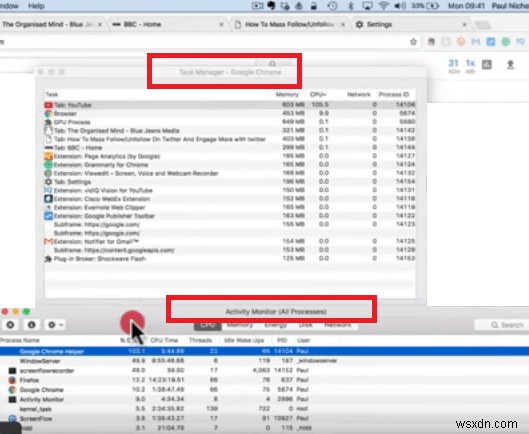Select Extension: Evernote Web Clipper row
Viewport: 529px width, 434px height.
click(230, 207)
